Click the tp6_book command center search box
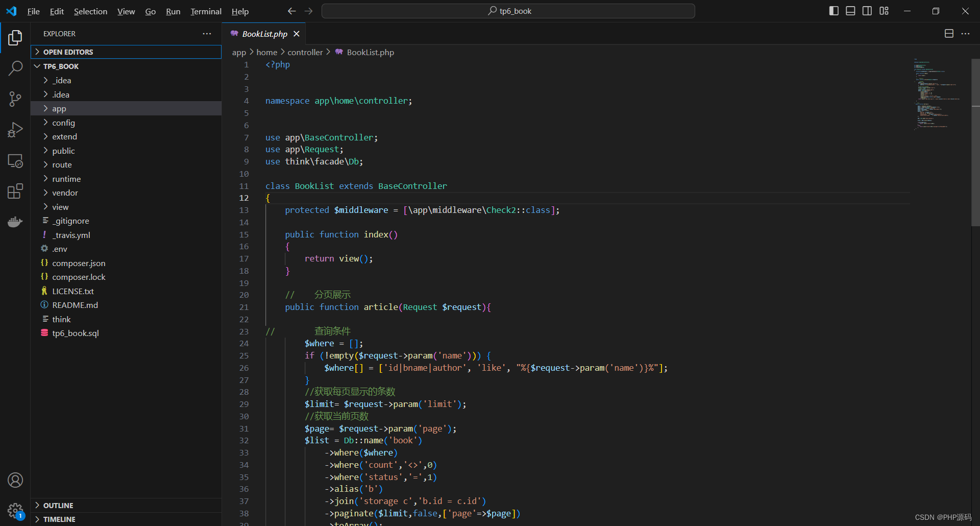Viewport: 980px width, 526px height. click(x=508, y=11)
